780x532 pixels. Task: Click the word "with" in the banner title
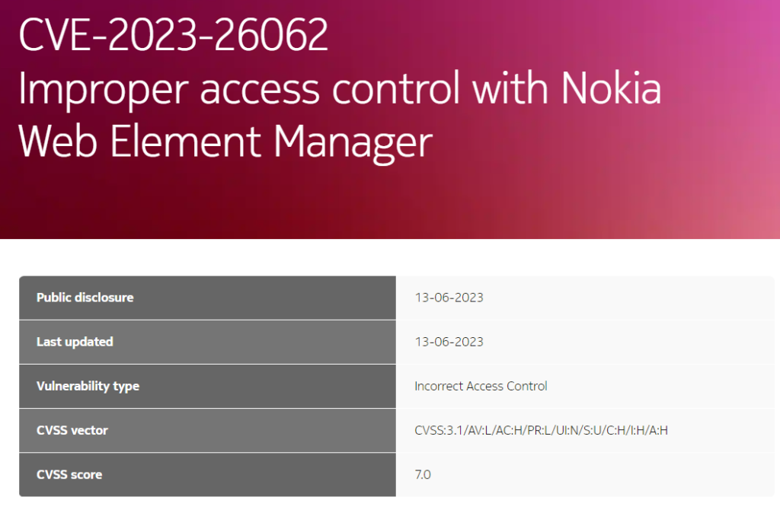pyautogui.click(x=509, y=89)
